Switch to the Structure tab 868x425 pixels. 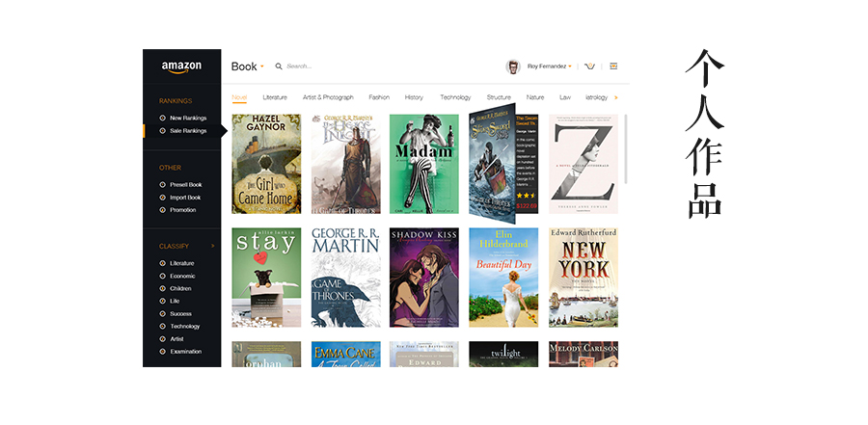(x=499, y=97)
